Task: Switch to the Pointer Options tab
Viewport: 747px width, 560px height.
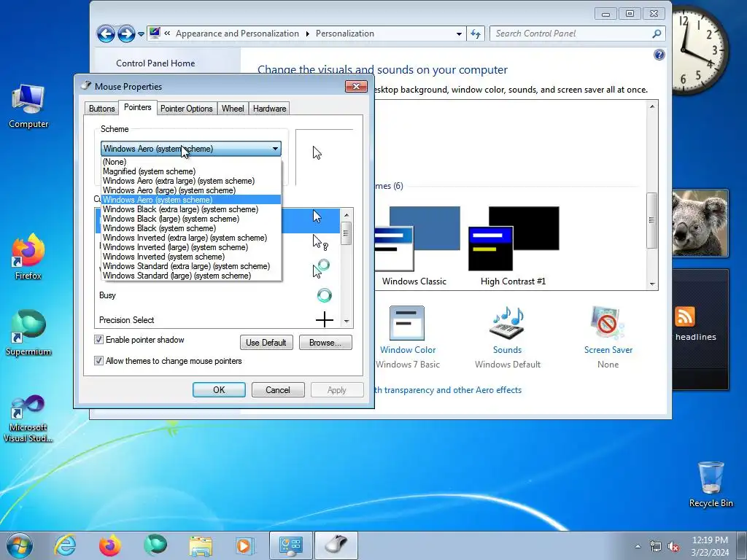Action: 186,109
